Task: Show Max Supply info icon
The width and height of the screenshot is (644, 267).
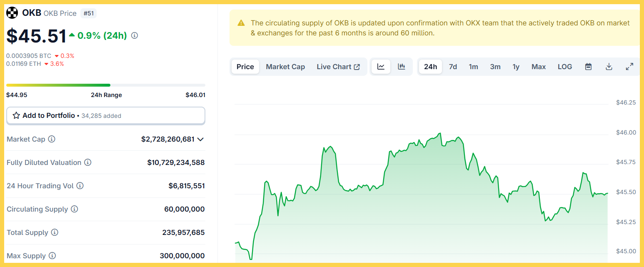Action: click(x=52, y=256)
